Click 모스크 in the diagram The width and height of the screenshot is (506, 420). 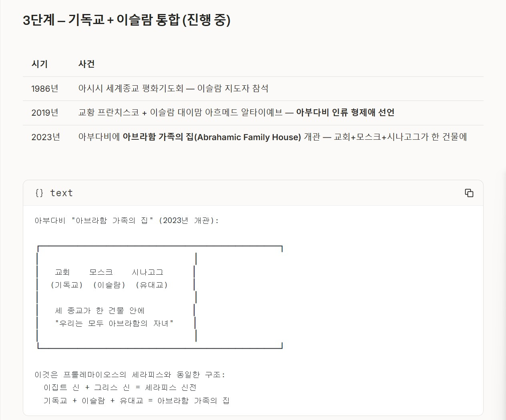tap(101, 272)
